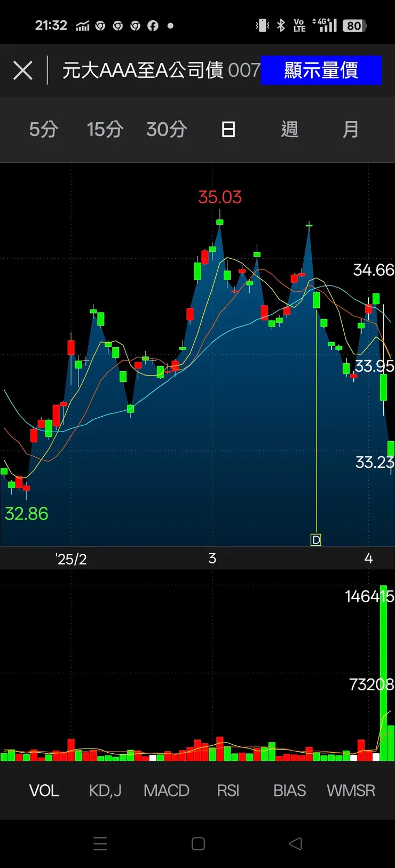The height and width of the screenshot is (868, 395).
Task: Tap the 34.66 price axis label
Action: (374, 270)
